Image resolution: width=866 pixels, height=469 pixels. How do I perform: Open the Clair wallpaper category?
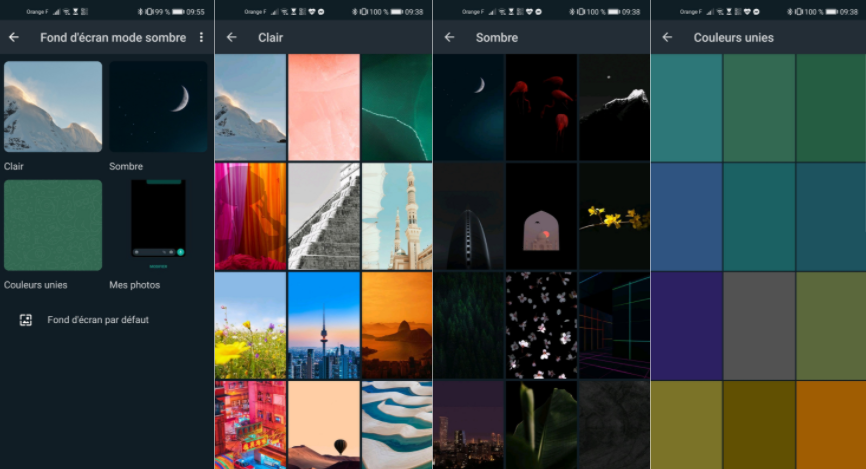[x=53, y=106]
